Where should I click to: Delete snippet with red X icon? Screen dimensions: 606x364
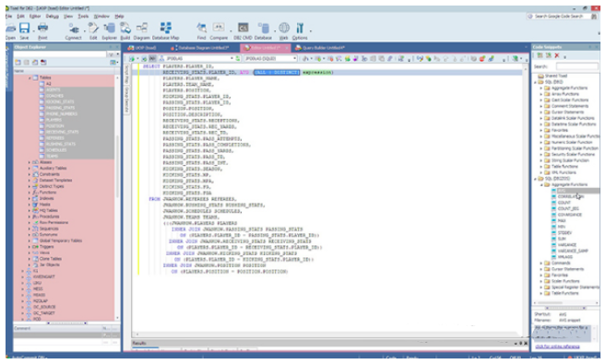coord(557,56)
